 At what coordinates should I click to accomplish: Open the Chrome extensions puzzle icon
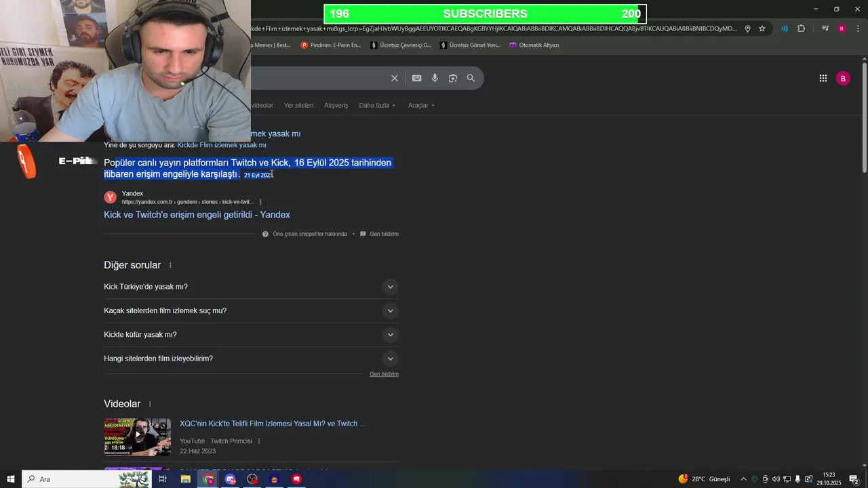tap(802, 28)
